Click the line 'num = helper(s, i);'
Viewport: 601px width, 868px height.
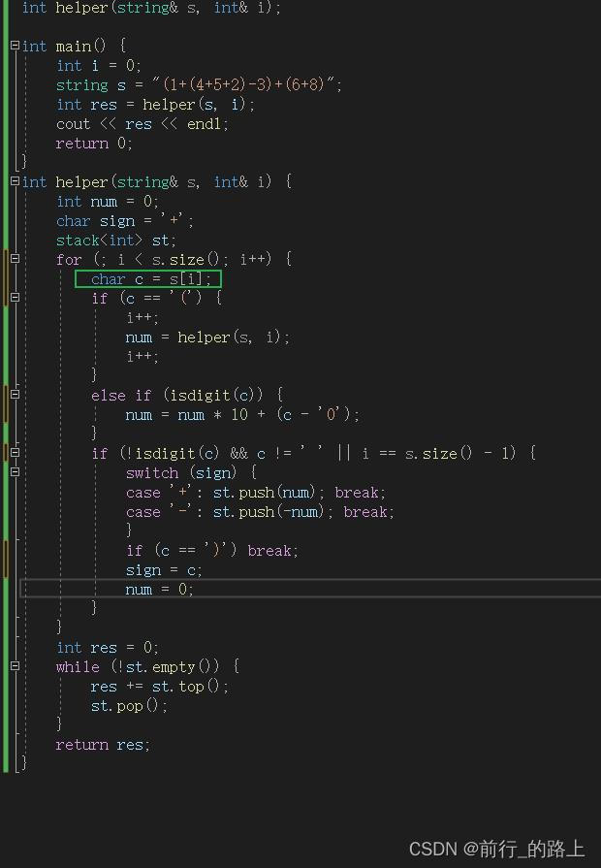[x=207, y=338]
